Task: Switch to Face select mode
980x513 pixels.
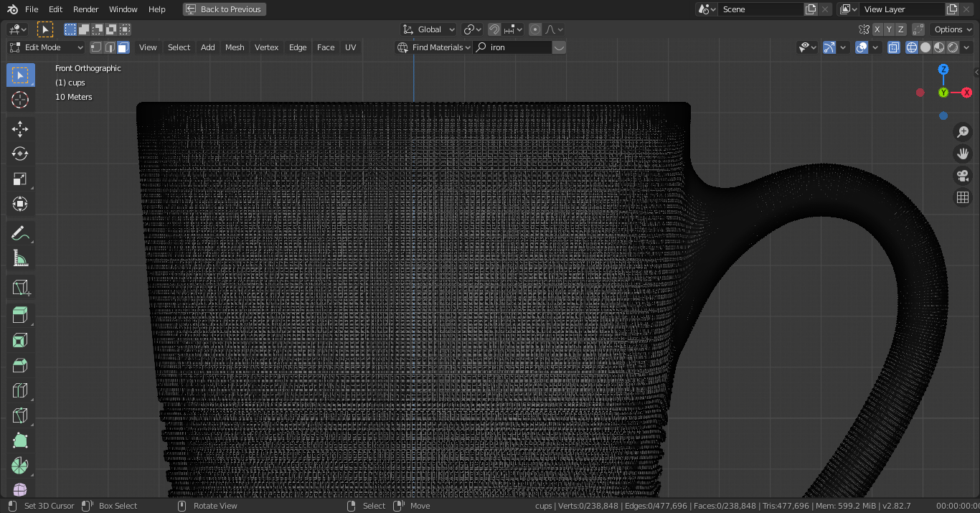Action: (x=123, y=47)
